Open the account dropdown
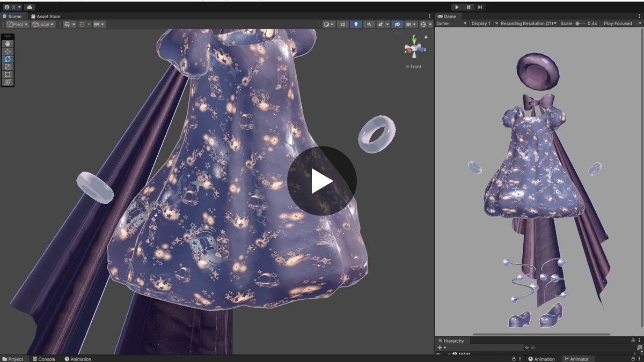 tap(12, 7)
